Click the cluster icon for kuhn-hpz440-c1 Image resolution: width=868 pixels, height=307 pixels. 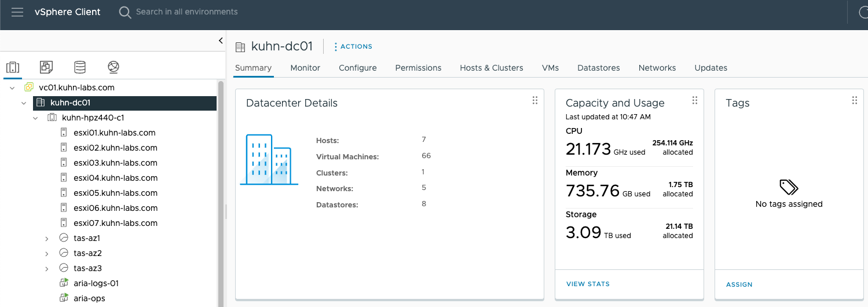[52, 118]
